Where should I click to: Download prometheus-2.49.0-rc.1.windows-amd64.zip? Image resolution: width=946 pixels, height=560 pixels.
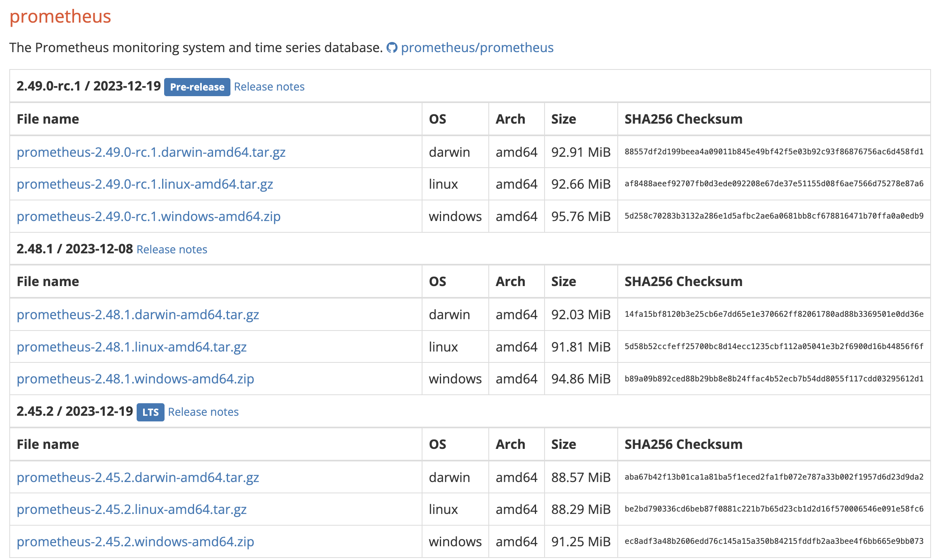click(148, 217)
